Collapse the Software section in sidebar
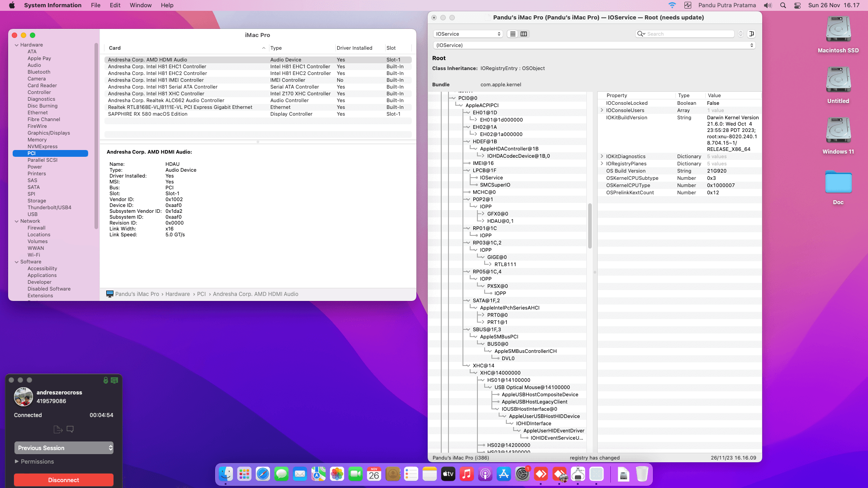Screen dimensions: 868x488 coord(17,262)
